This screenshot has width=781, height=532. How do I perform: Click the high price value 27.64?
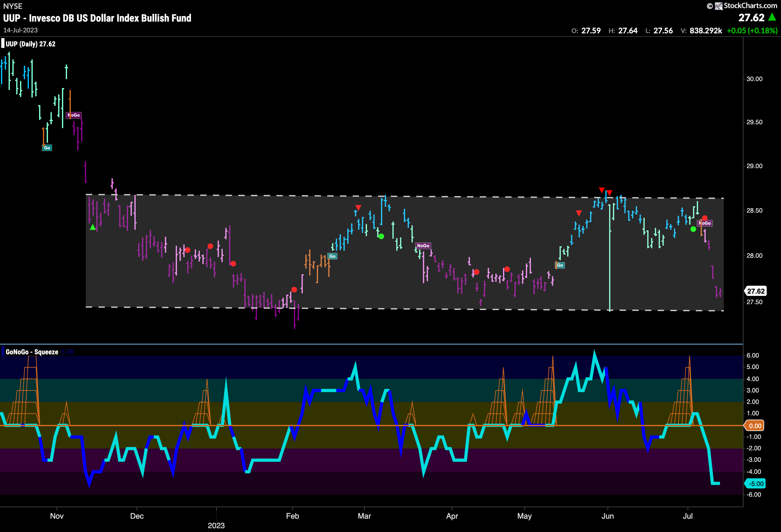(628, 31)
